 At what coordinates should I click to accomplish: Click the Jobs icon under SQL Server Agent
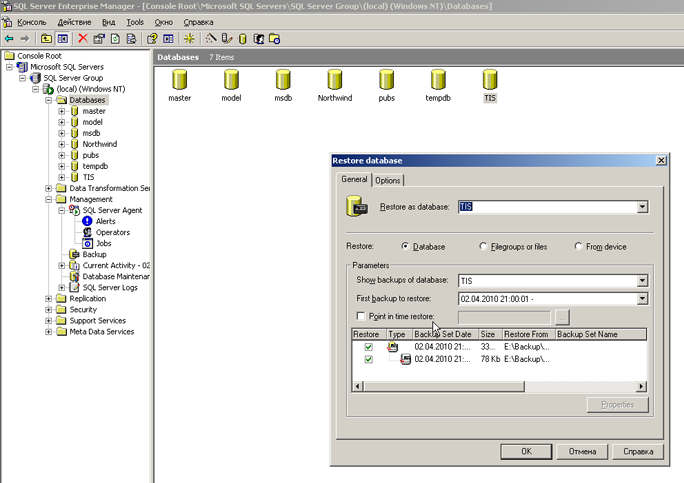pos(88,243)
